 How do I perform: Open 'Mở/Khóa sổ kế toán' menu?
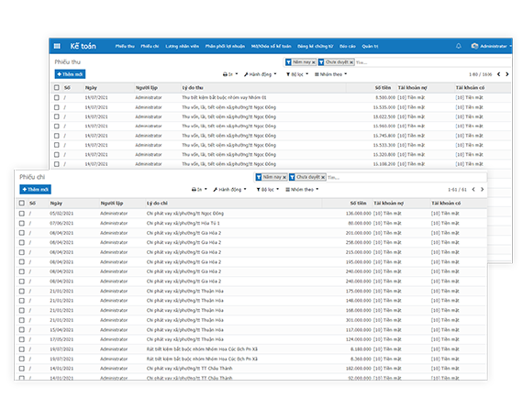[271, 47]
